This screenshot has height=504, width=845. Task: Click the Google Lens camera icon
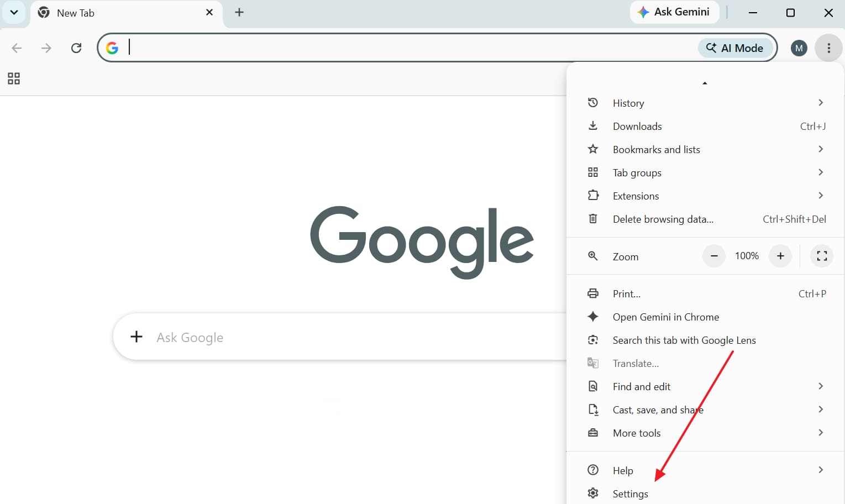coord(593,340)
